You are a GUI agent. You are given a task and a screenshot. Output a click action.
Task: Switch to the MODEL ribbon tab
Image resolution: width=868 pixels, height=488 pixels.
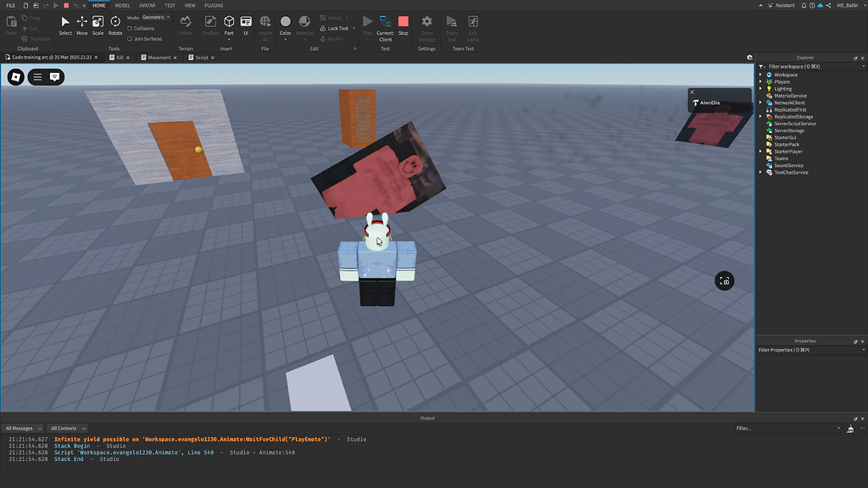click(x=122, y=5)
